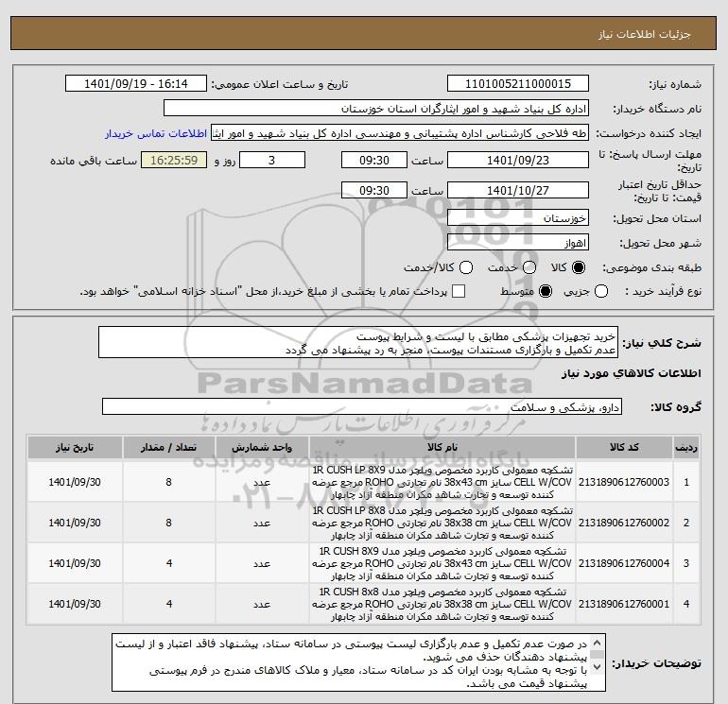Click row 1 product name 1R CUSH LP 8X9

click(x=442, y=482)
